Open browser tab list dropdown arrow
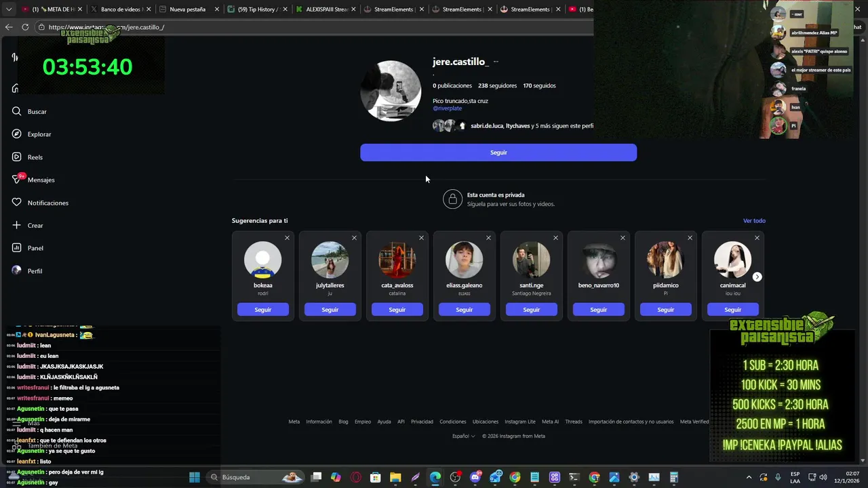868x488 pixels. click(x=9, y=9)
